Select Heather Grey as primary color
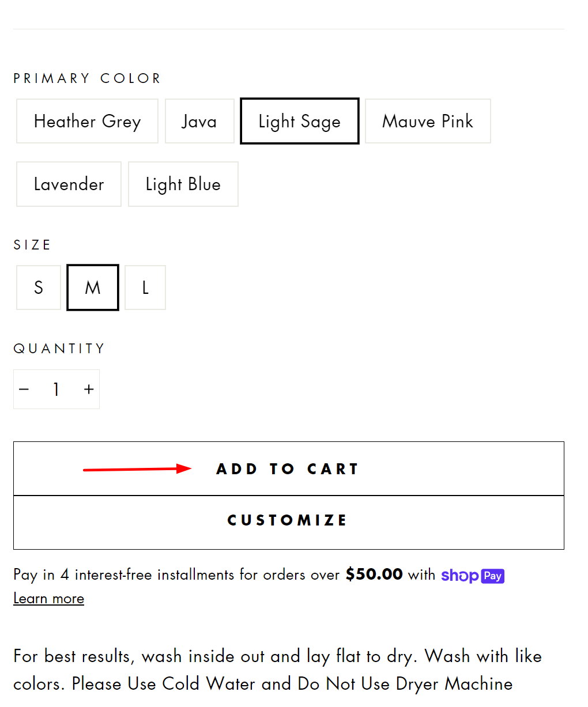The image size is (588, 707). pos(87,121)
